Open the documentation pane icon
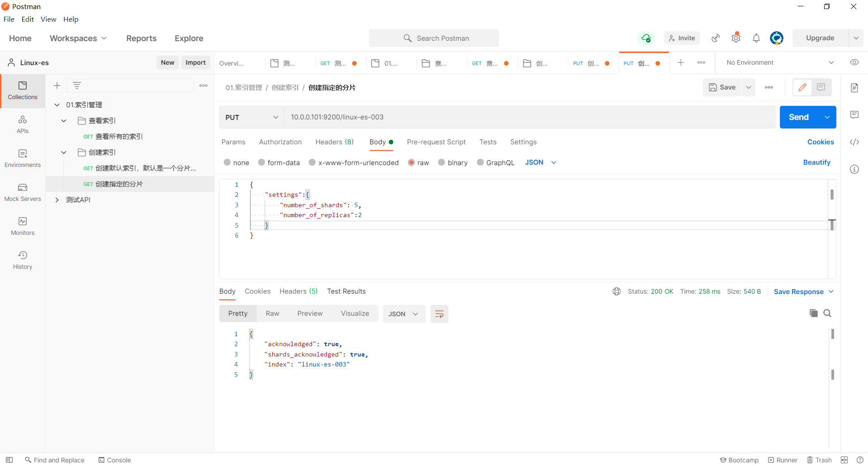The height and width of the screenshot is (466, 868). pyautogui.click(x=854, y=88)
